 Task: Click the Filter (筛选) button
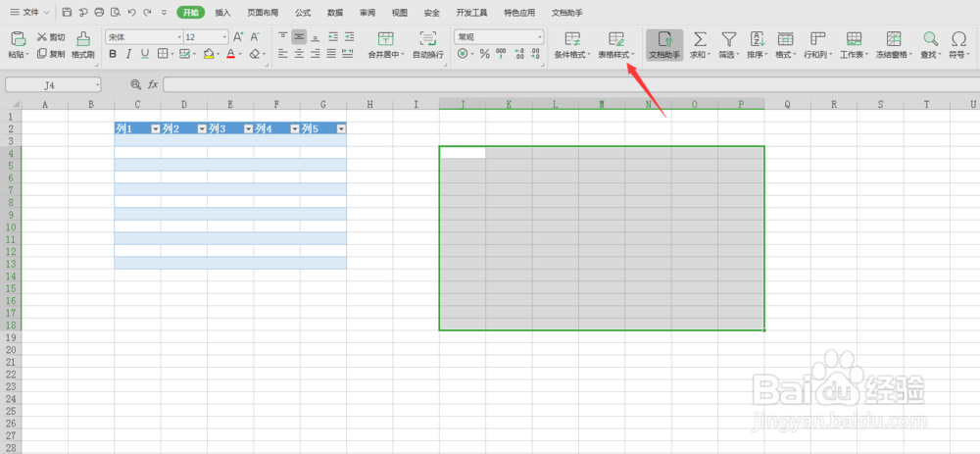728,45
